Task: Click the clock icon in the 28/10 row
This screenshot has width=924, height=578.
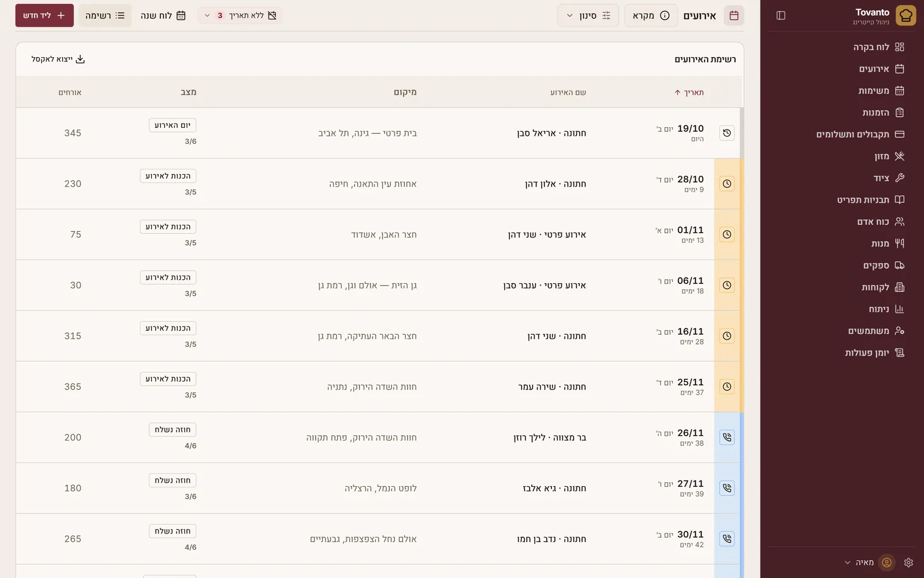Action: tap(727, 184)
